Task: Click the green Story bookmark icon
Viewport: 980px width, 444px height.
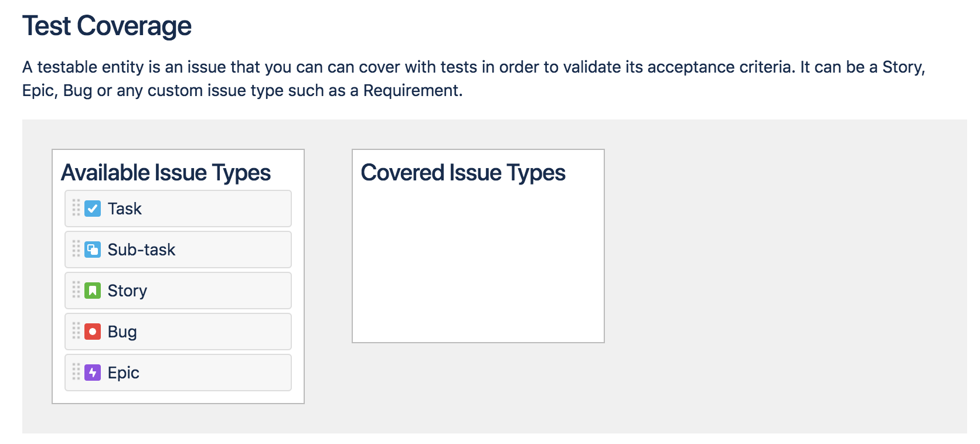Action: pyautogui.click(x=93, y=291)
